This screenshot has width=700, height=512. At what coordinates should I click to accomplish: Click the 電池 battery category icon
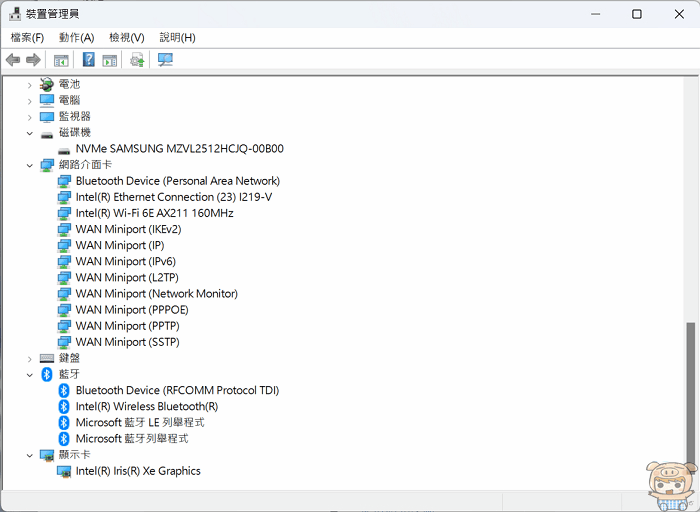point(47,84)
